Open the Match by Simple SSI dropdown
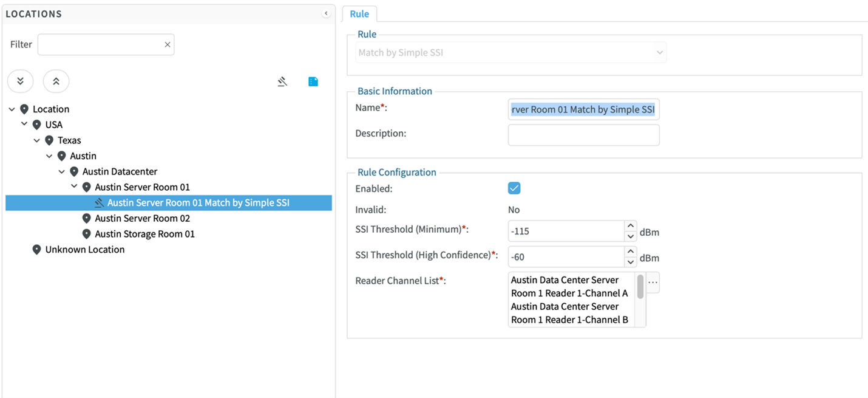The height and width of the screenshot is (398, 868). tap(510, 53)
